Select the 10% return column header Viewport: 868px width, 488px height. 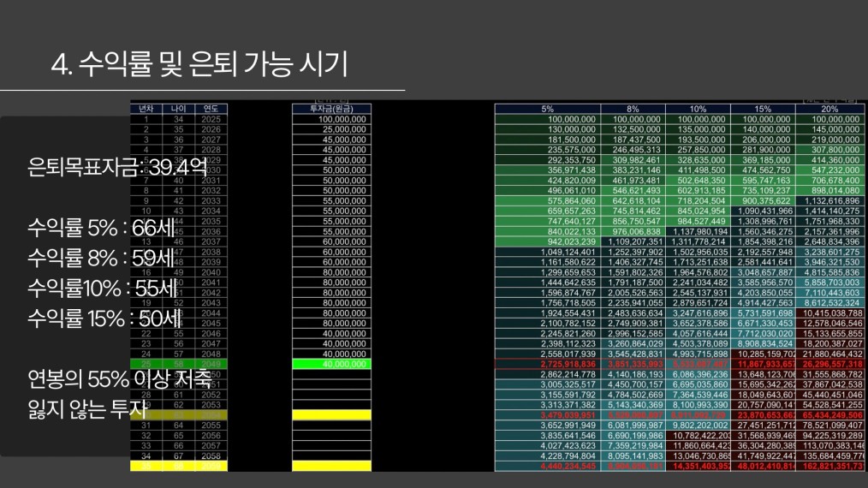(x=698, y=109)
